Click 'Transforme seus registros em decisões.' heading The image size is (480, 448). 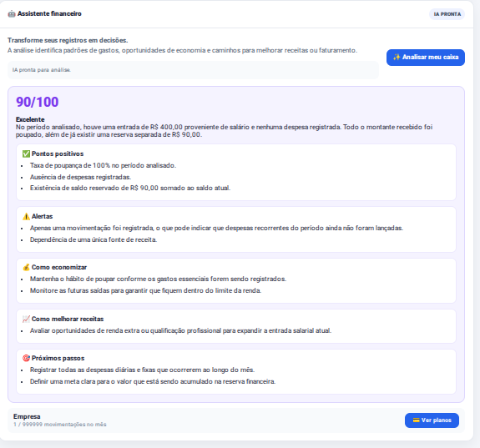pyautogui.click(x=68, y=40)
